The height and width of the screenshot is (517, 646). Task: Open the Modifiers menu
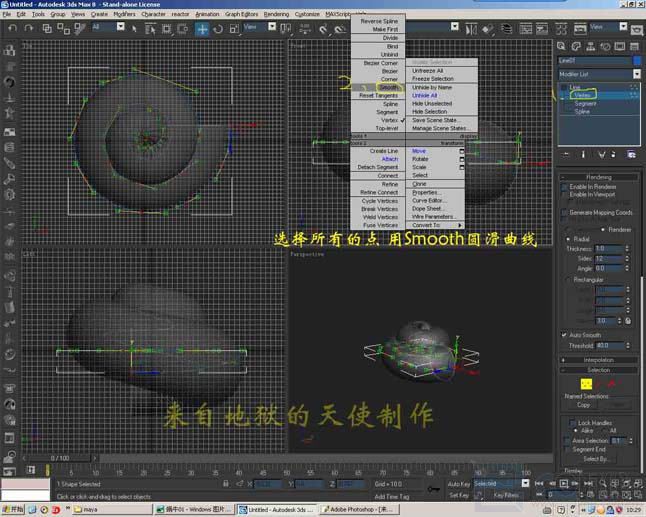point(124,14)
